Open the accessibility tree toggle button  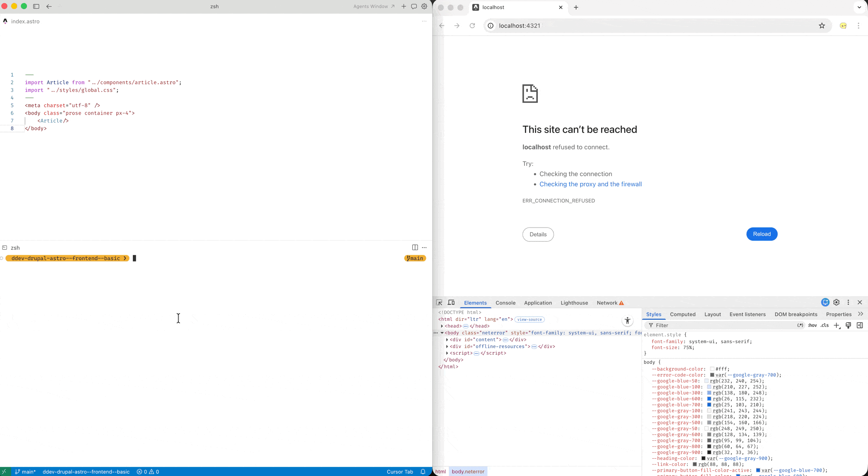pos(627,321)
